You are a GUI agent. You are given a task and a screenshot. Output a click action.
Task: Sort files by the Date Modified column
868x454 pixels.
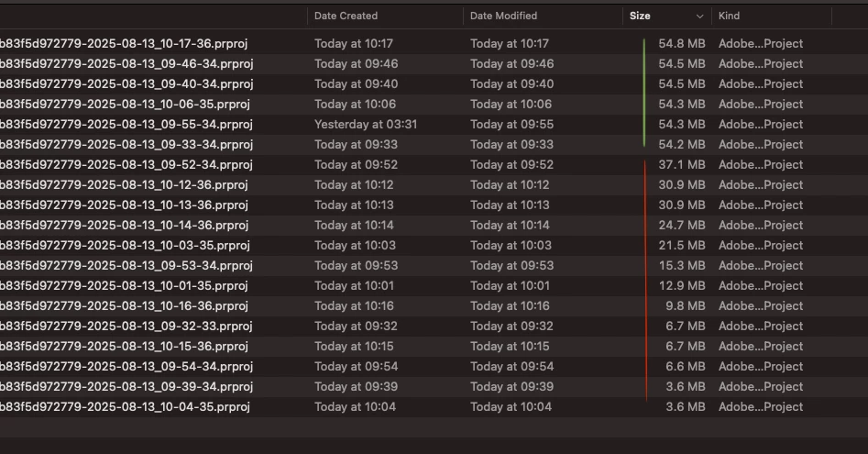(503, 17)
